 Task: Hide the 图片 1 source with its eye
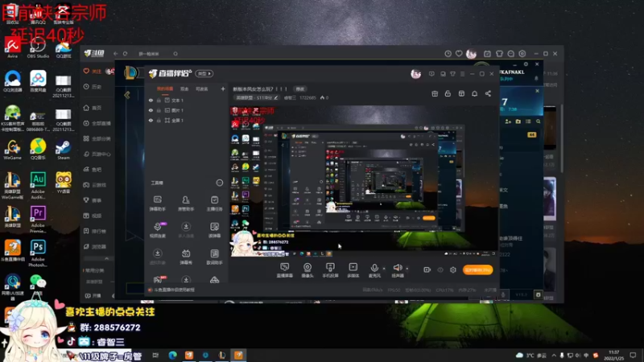click(x=151, y=110)
